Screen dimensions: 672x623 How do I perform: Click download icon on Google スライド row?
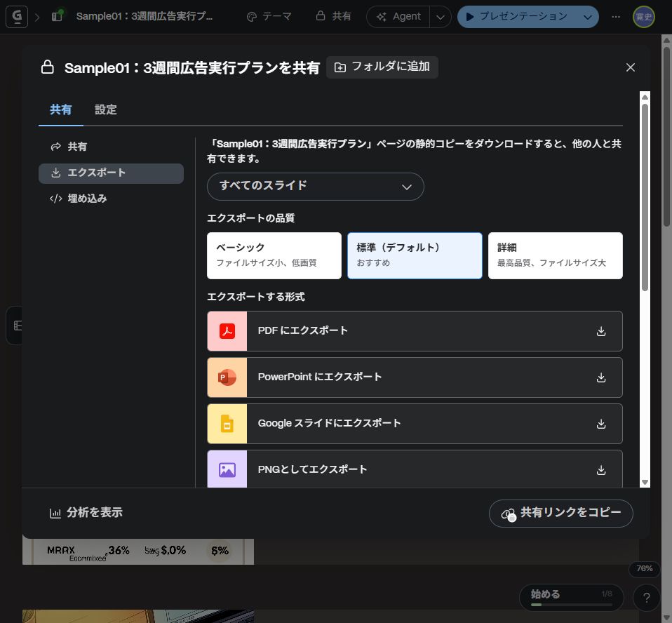(x=601, y=424)
